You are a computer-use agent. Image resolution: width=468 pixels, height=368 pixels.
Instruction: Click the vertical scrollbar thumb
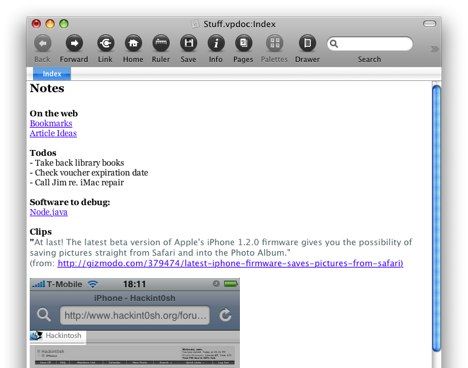(436, 218)
